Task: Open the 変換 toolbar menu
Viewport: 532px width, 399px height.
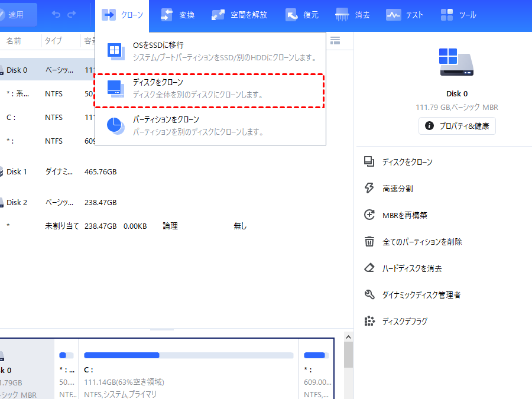Action: 177,15
